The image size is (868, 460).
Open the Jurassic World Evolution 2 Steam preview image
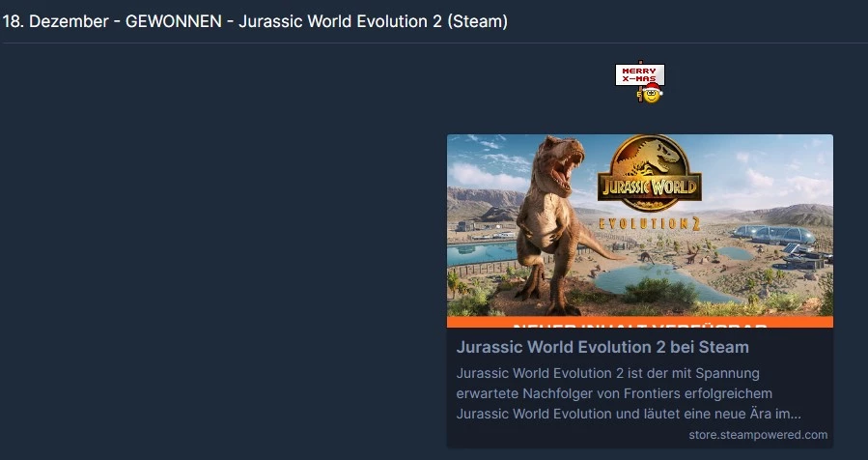(640, 231)
